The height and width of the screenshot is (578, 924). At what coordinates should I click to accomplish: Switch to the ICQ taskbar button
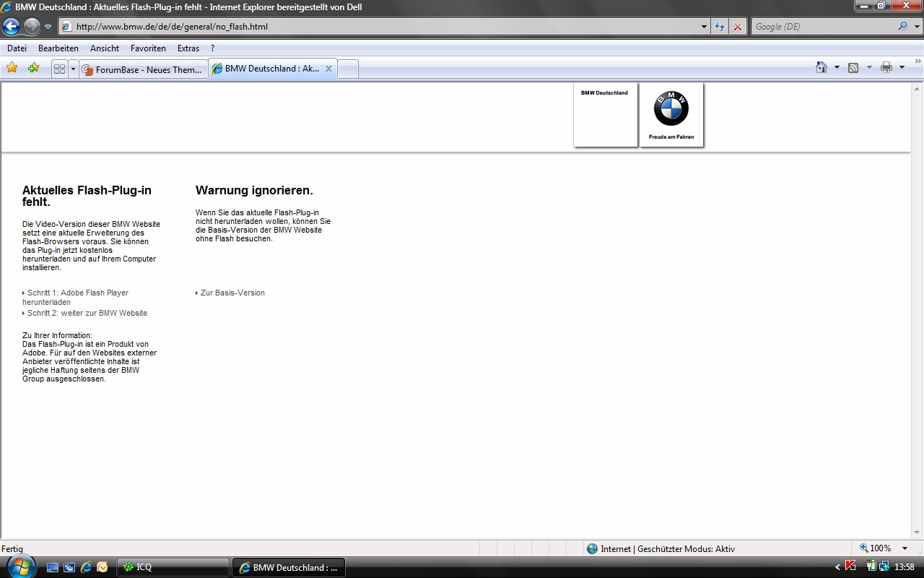click(x=173, y=567)
